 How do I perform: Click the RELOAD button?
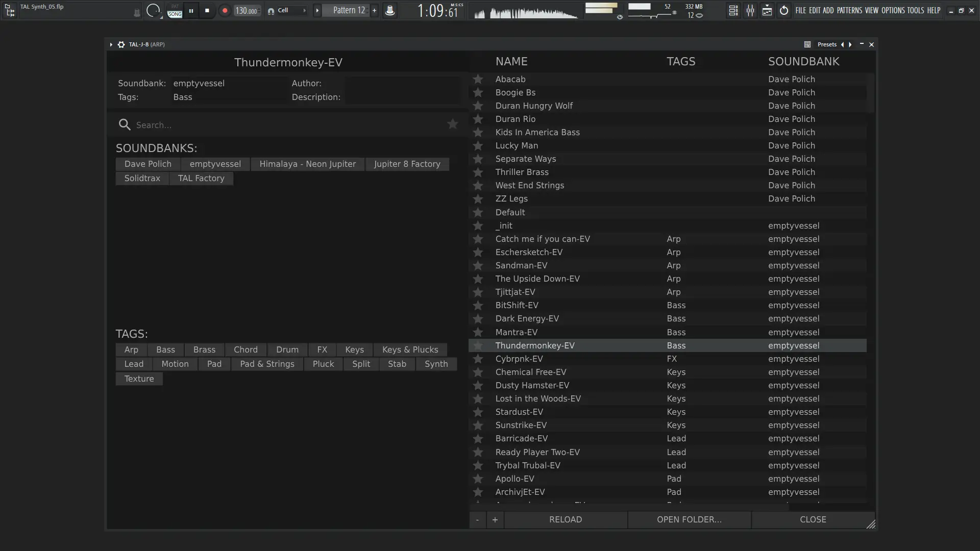565,519
